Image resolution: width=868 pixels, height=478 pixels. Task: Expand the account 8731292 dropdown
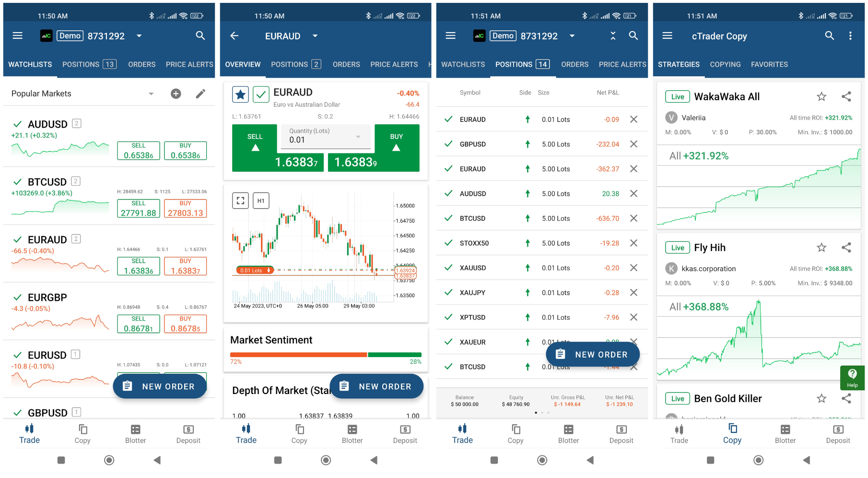(x=139, y=36)
